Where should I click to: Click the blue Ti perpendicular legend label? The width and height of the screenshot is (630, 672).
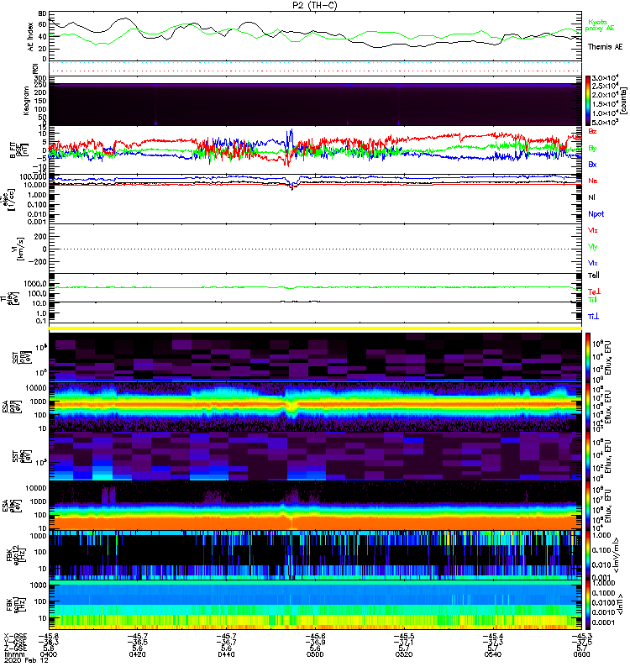(x=593, y=317)
